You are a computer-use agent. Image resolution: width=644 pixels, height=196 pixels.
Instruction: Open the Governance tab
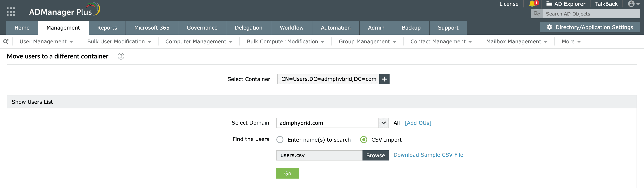pyautogui.click(x=202, y=28)
